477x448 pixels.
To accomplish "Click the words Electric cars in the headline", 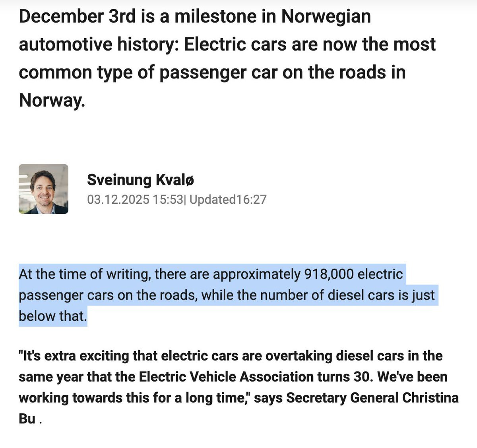I will (x=235, y=44).
